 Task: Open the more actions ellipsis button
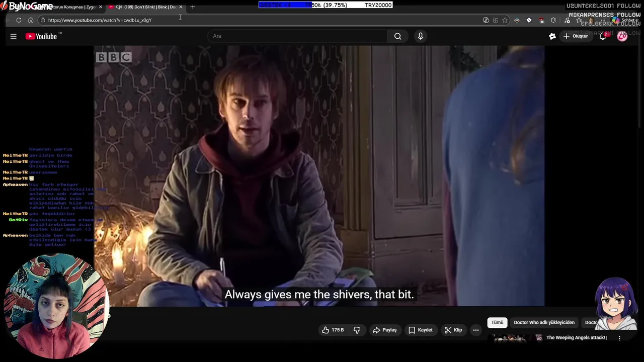click(x=476, y=330)
